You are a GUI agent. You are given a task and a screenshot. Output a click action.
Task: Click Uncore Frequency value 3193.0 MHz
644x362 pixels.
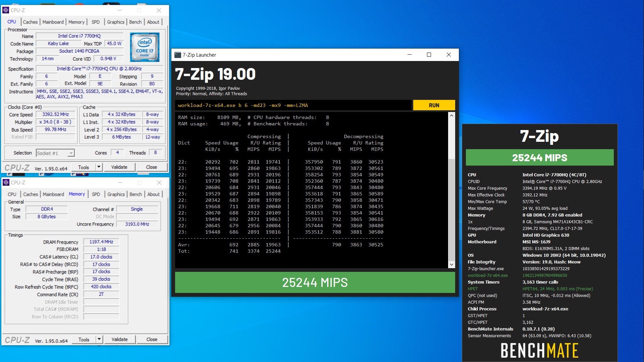pyautogui.click(x=137, y=224)
